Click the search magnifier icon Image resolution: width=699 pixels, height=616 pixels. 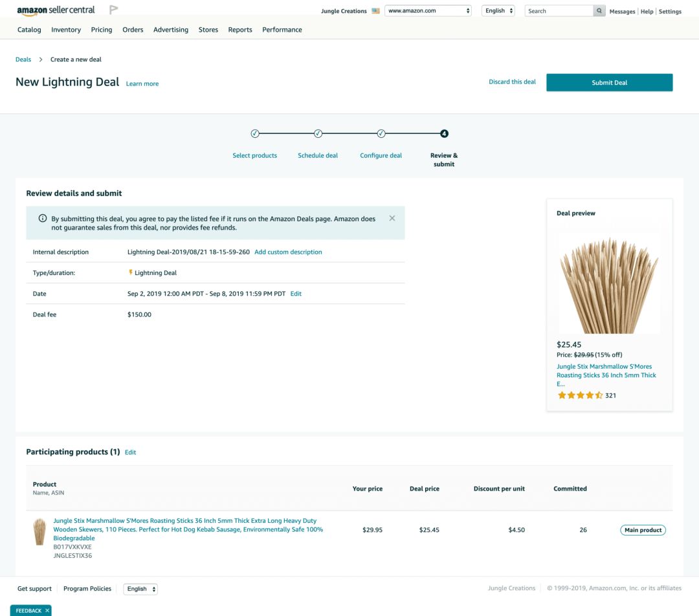click(599, 11)
